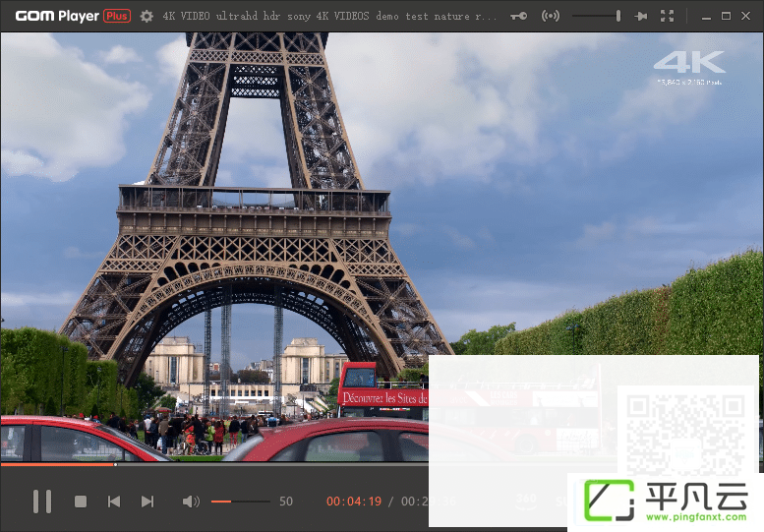This screenshot has height=532, width=764.
Task: Click the GOM Remote broadcast icon
Action: 550,16
